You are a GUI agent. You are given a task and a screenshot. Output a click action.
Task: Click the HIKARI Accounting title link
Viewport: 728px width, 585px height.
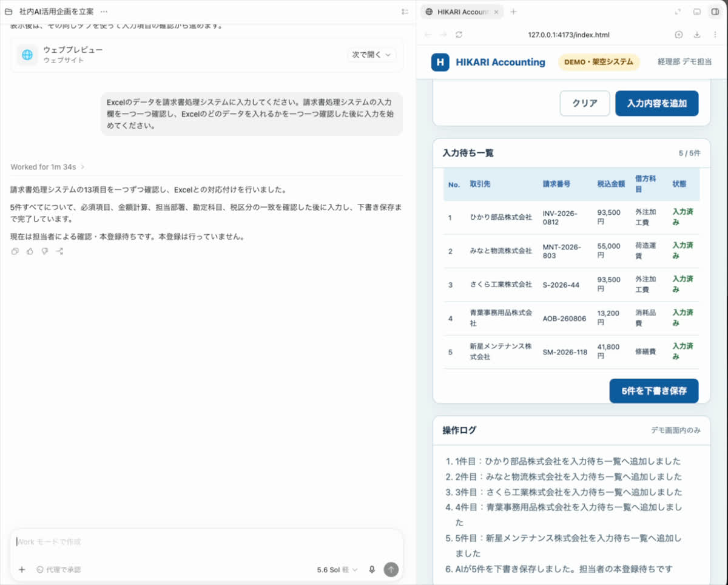(500, 62)
